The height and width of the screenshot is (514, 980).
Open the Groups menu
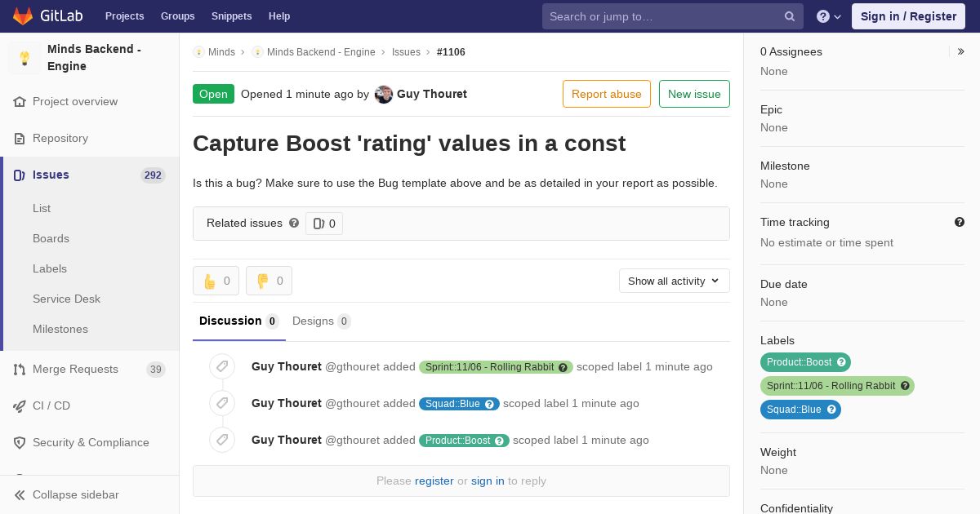(177, 16)
